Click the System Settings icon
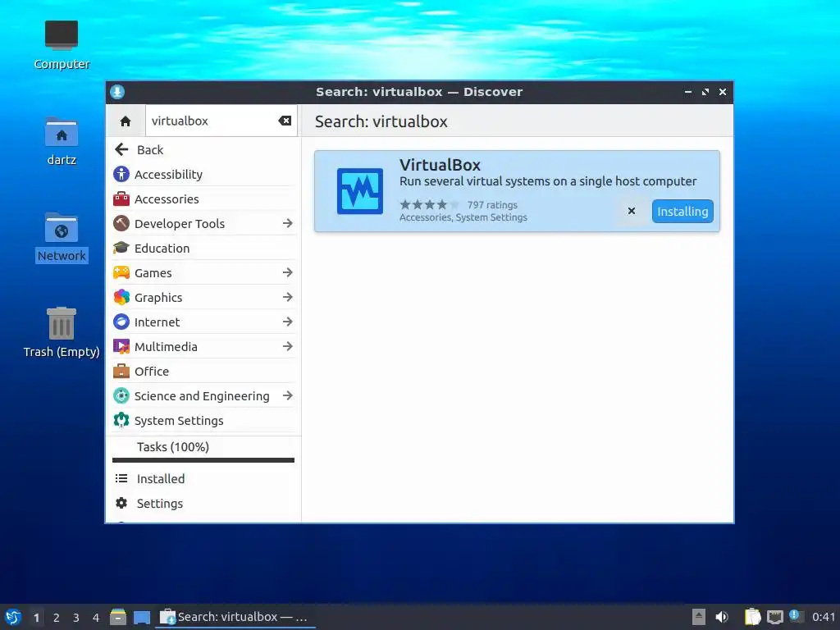The height and width of the screenshot is (630, 840). pyautogui.click(x=121, y=421)
